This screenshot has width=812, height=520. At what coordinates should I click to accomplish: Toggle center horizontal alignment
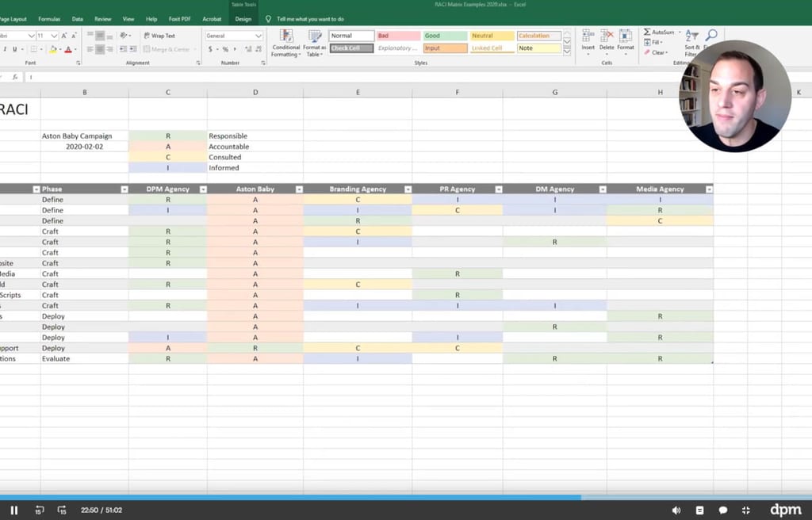click(100, 49)
